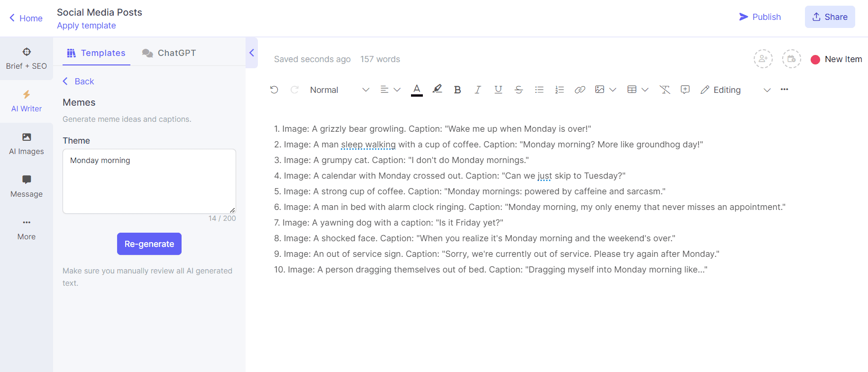Apply a bulleted list
868x372 pixels.
539,90
